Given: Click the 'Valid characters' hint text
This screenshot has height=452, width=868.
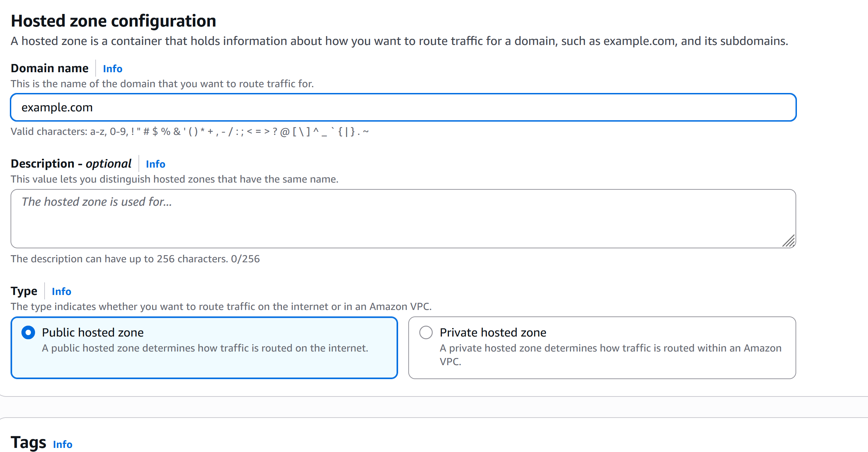Looking at the screenshot, I should point(190,131).
